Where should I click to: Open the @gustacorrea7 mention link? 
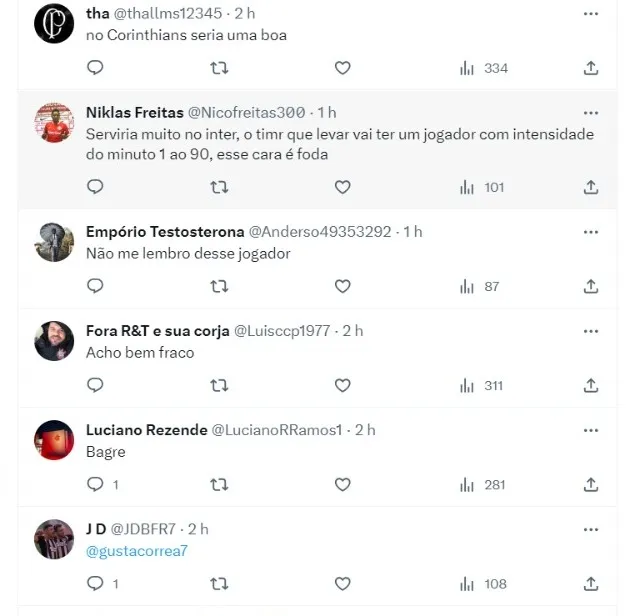137,551
